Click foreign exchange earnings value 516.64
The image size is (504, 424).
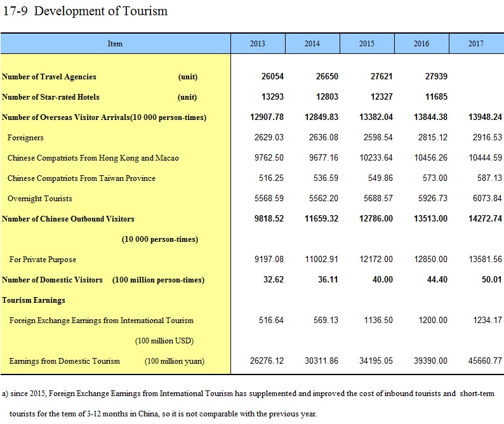coord(271,320)
